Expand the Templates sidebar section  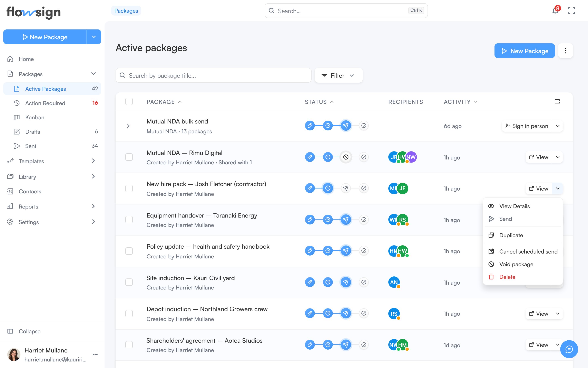(94, 161)
